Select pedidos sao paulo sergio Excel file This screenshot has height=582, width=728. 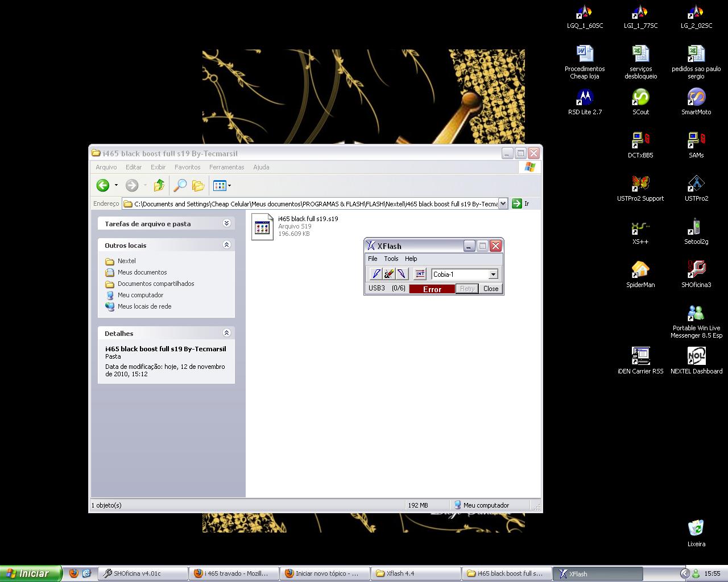pos(696,63)
